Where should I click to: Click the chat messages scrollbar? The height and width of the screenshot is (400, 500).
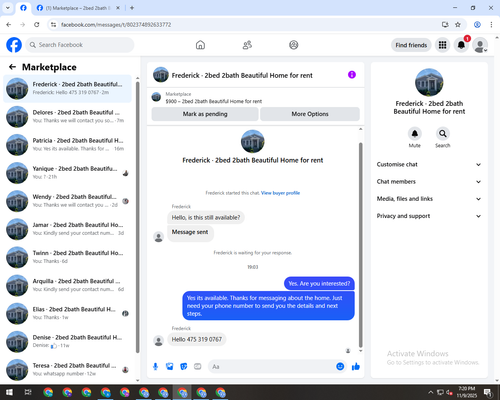point(360,245)
